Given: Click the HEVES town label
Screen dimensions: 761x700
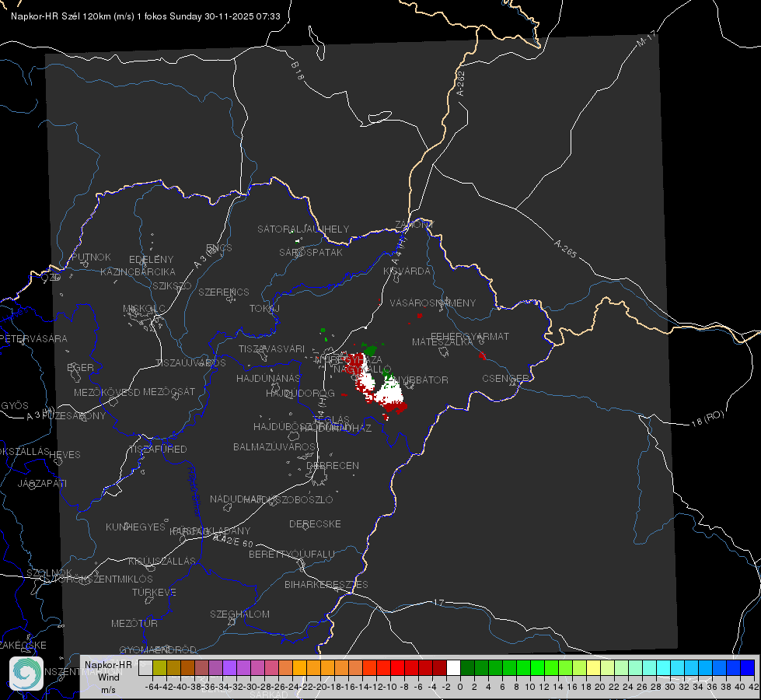Looking at the screenshot, I should click(65, 455).
